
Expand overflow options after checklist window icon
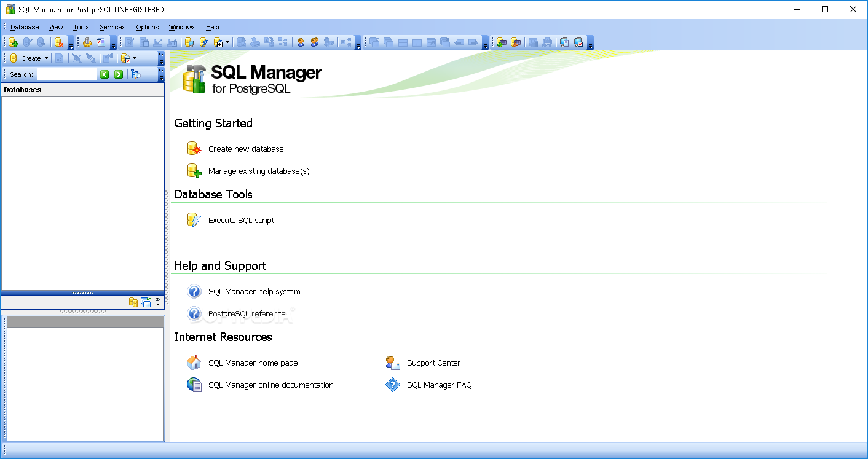coord(114,43)
